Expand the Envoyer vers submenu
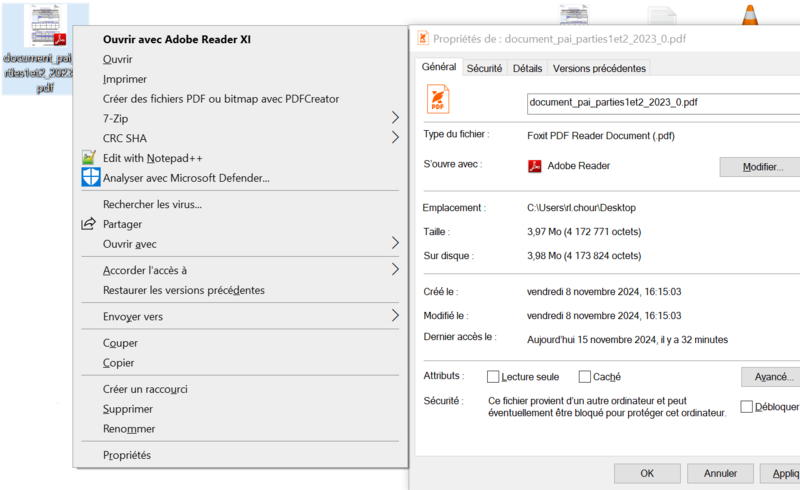The height and width of the screenshot is (490, 800). (x=395, y=316)
